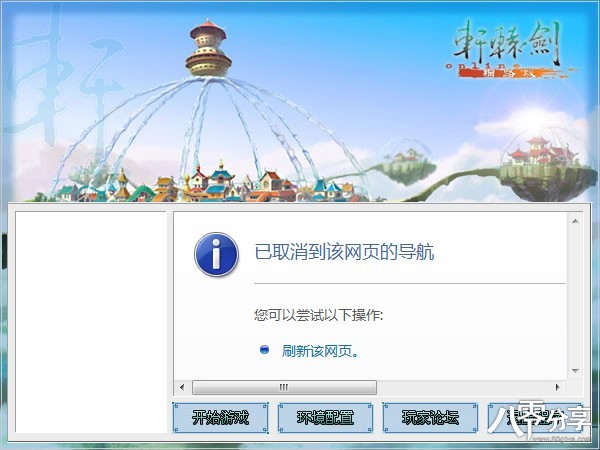Click the vertical scrollbar down arrow
The height and width of the screenshot is (450, 600).
[x=575, y=370]
